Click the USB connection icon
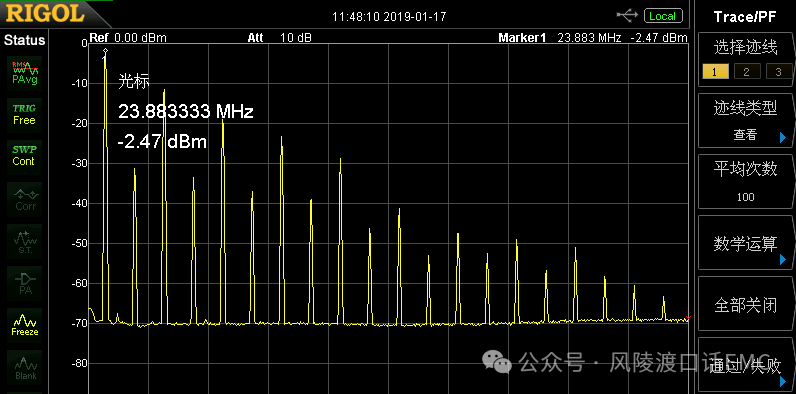796x394 pixels. 627,16
